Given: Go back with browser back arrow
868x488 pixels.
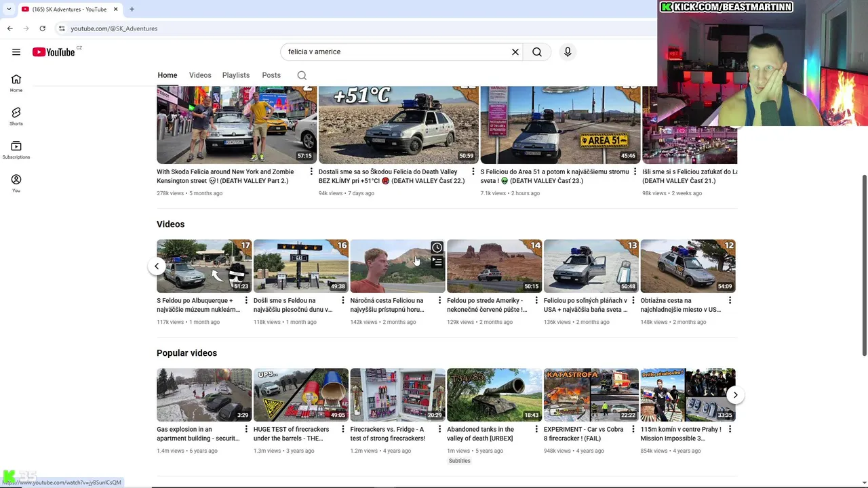Looking at the screenshot, I should pyautogui.click(x=9, y=28).
